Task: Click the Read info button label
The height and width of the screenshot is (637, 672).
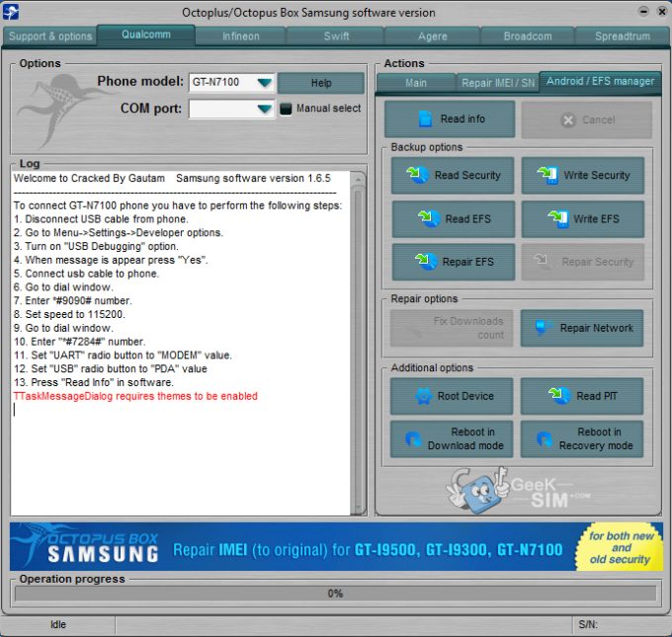Action: 462,119
